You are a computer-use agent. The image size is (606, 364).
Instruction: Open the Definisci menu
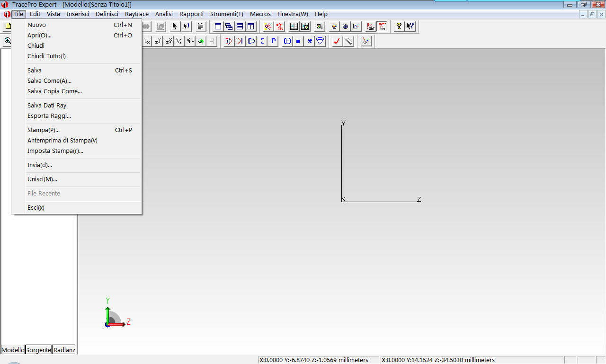[107, 14]
